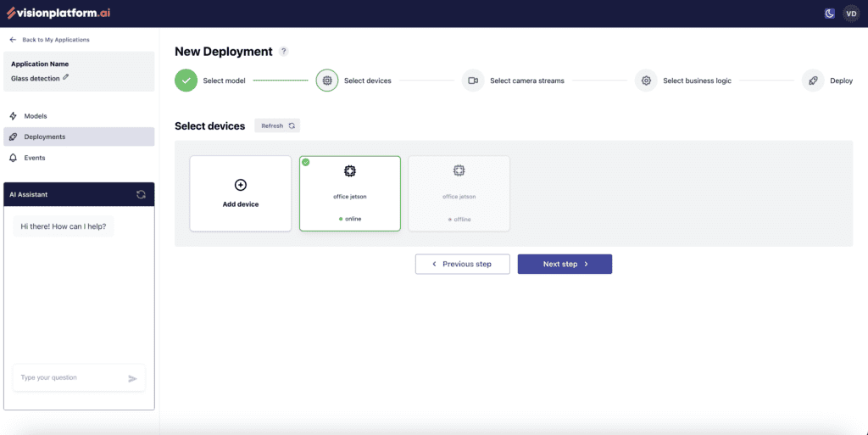Click Select business logic gear icon

click(x=646, y=81)
